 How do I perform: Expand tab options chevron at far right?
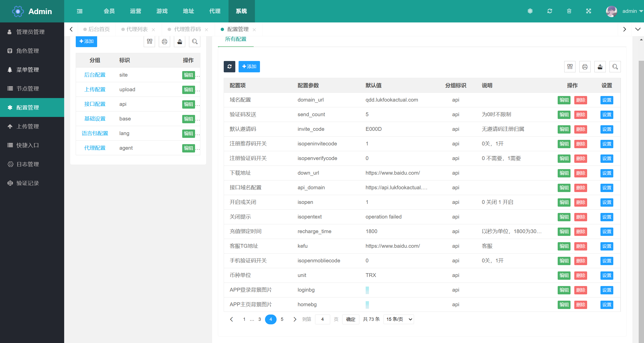(638, 29)
